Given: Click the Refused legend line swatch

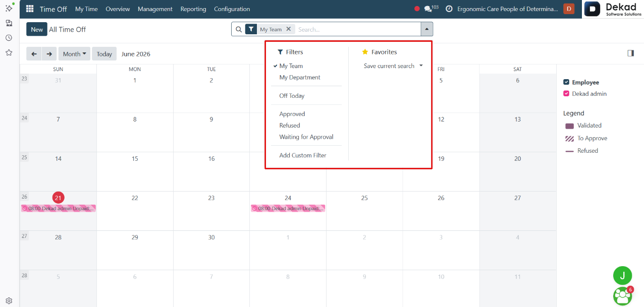Looking at the screenshot, I should tap(569, 151).
